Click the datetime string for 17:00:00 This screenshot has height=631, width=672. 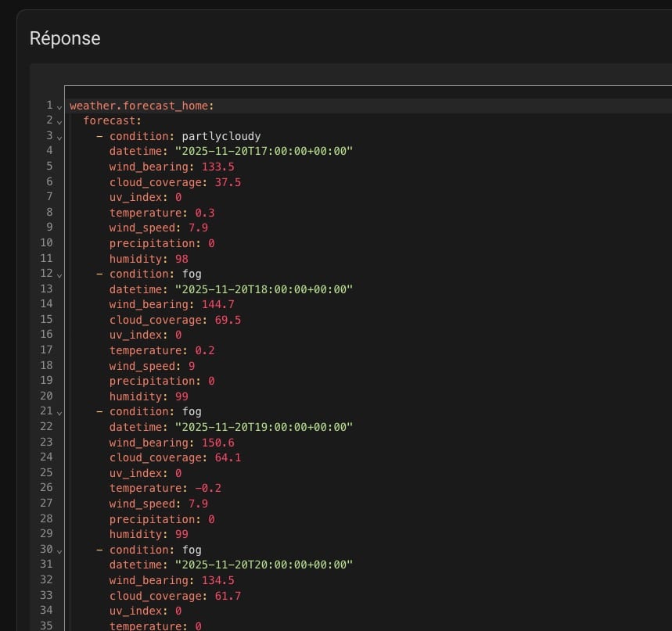(x=264, y=151)
